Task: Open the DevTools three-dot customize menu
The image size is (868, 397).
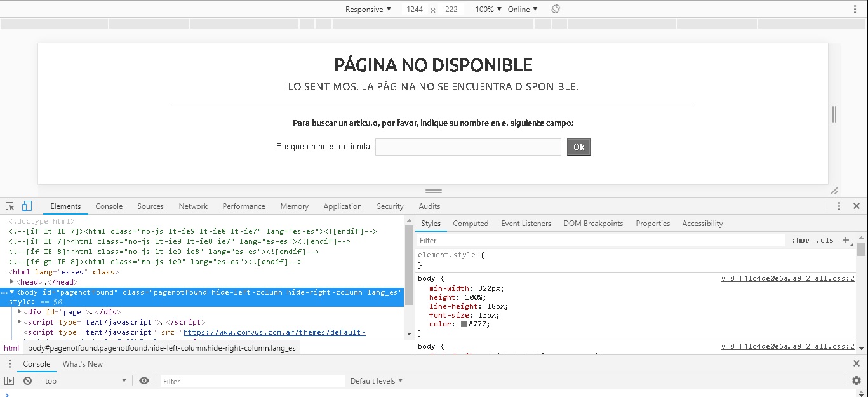Action: tap(839, 206)
